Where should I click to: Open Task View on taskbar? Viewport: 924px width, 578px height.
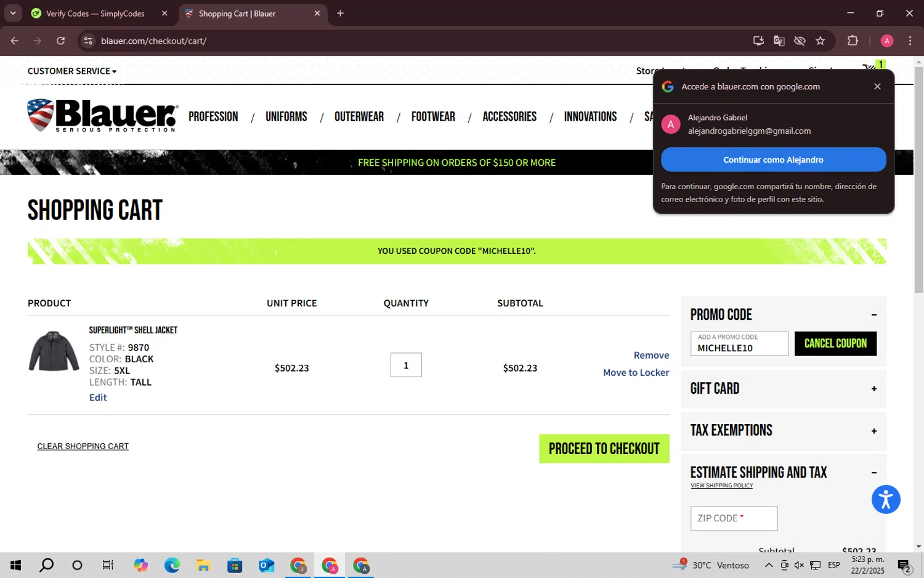point(108,565)
